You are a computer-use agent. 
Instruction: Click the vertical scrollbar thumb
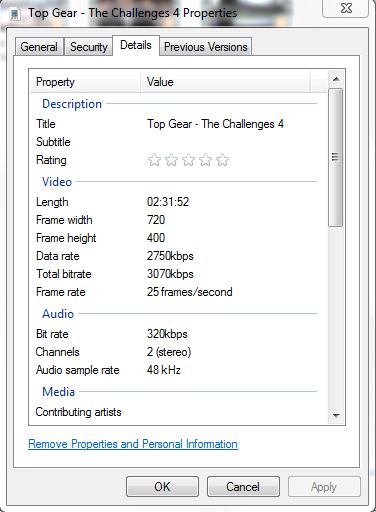pyautogui.click(x=336, y=157)
